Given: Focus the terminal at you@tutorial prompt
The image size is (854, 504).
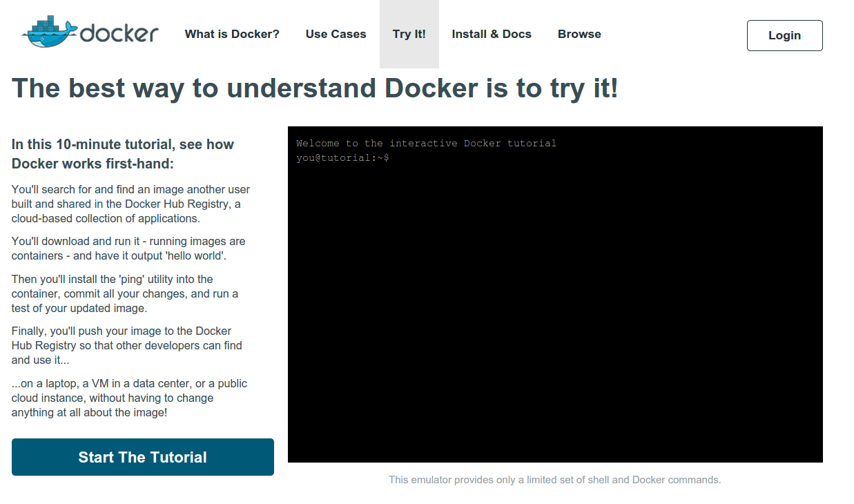Looking at the screenshot, I should coord(343,158).
